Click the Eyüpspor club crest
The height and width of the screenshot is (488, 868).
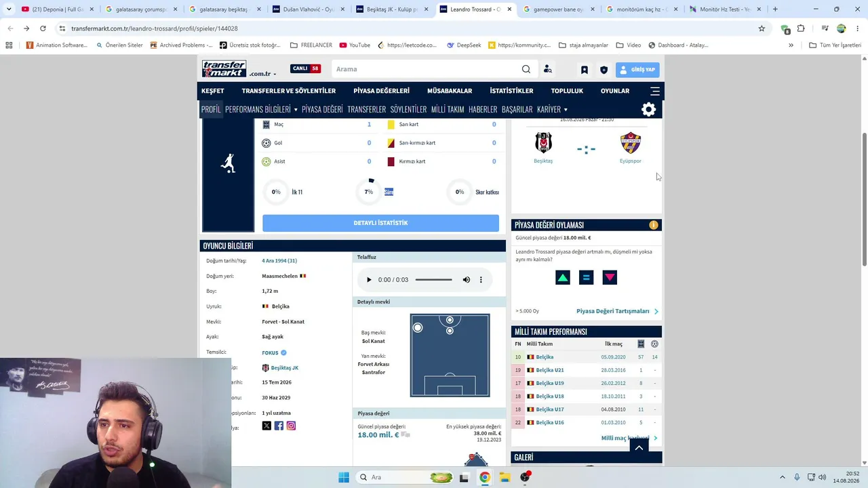(x=631, y=143)
